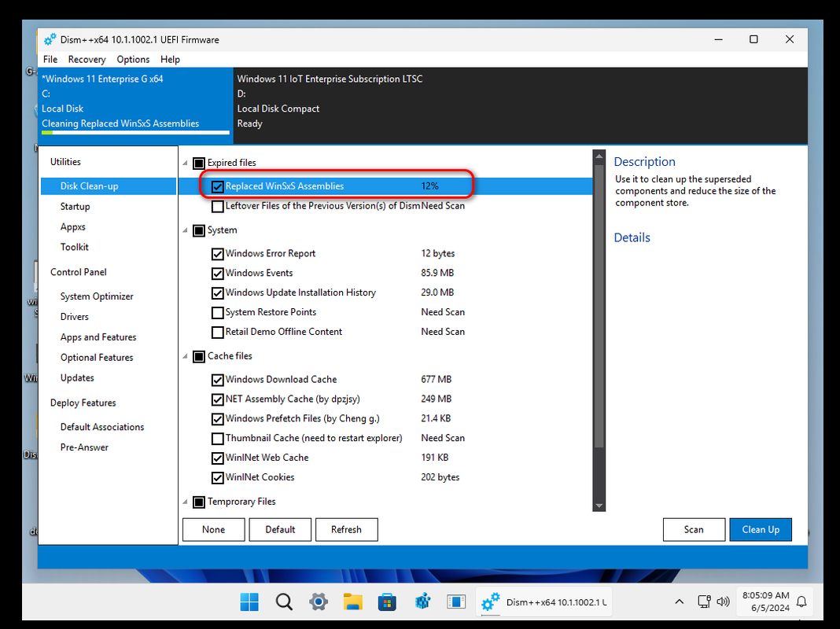Open Toolkit page in sidebar
Image resolution: width=840 pixels, height=629 pixels.
(x=75, y=248)
